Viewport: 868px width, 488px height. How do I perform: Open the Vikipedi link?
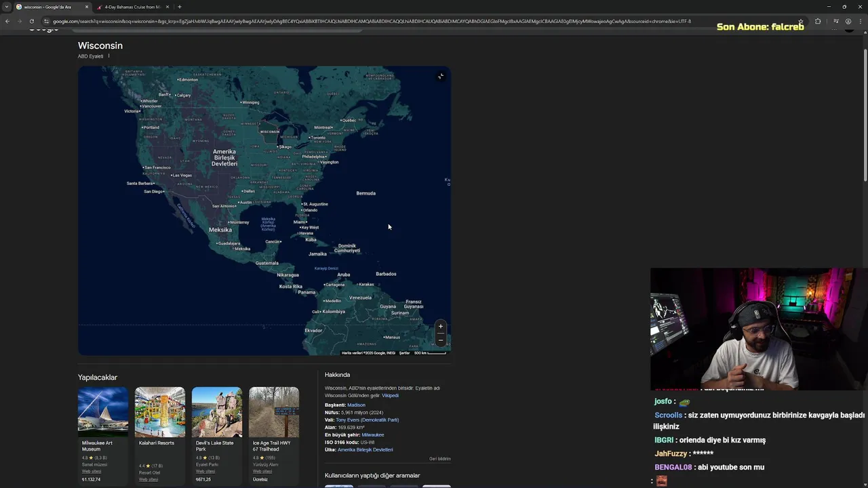(390, 395)
